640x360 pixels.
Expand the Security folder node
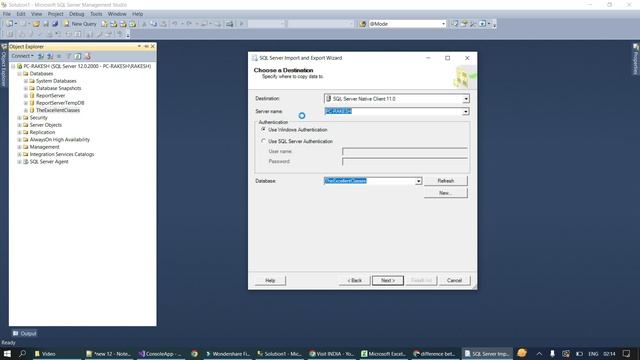click(19, 118)
